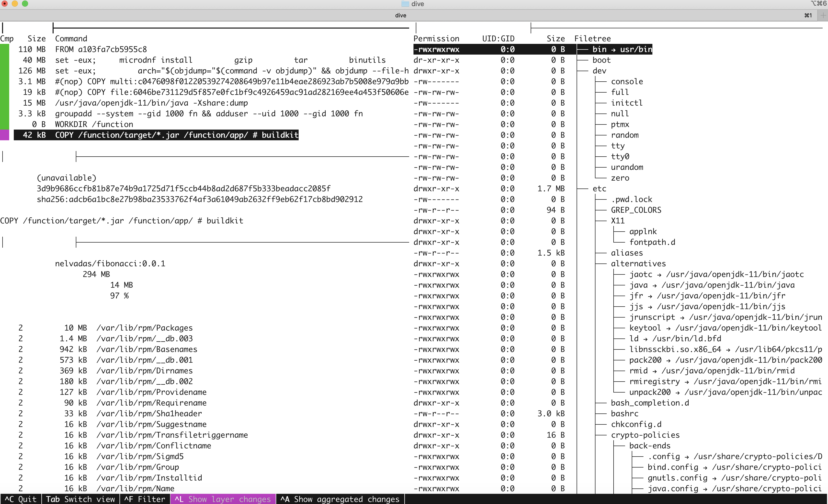Screen dimensions: 828x504
Task: Toggle ^L Show layer changes
Action: click(223, 499)
